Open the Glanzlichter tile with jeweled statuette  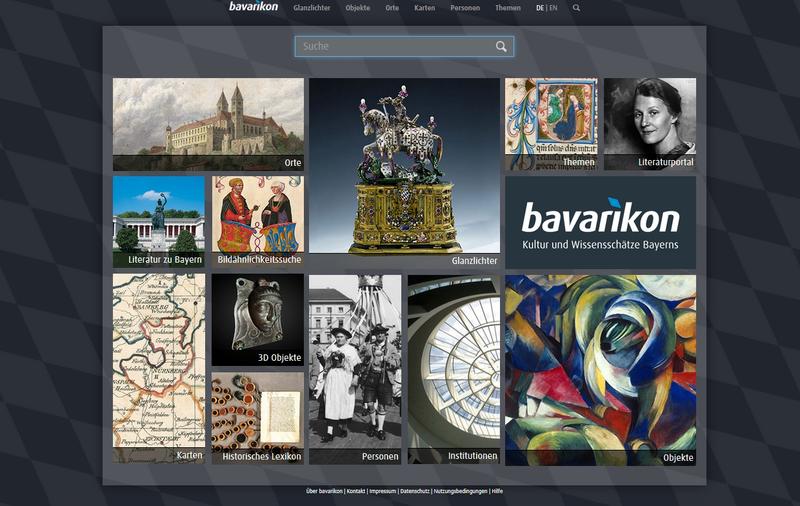click(x=404, y=173)
